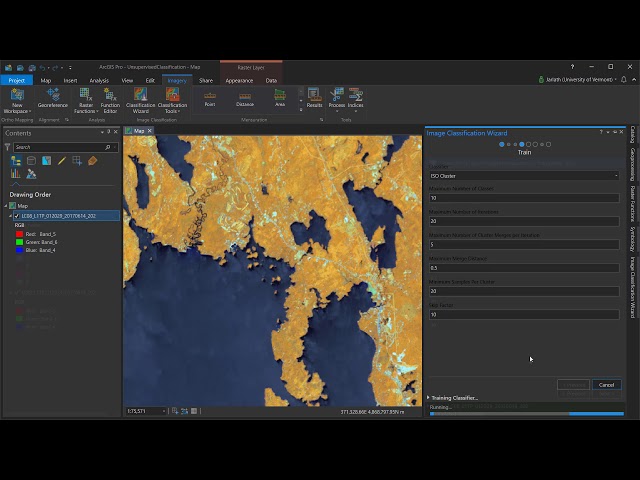
Task: Click the Maximum Merge Distance field
Action: pos(524,268)
